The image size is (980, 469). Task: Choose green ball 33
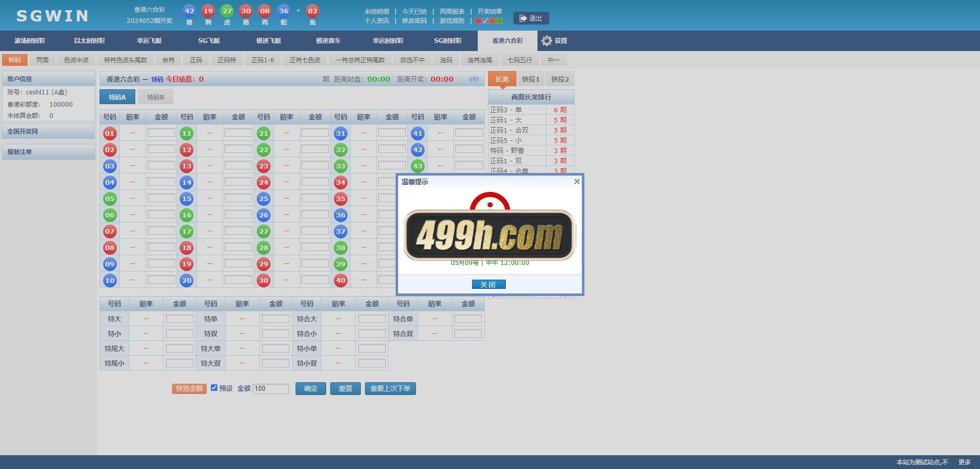click(340, 166)
